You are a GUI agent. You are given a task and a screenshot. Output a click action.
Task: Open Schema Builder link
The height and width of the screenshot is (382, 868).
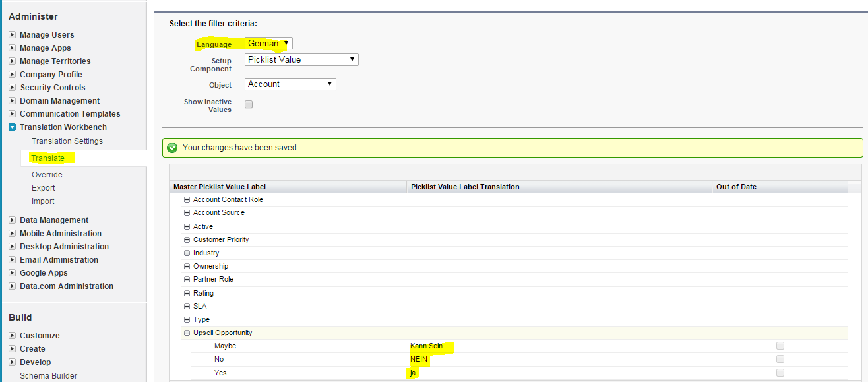[48, 376]
